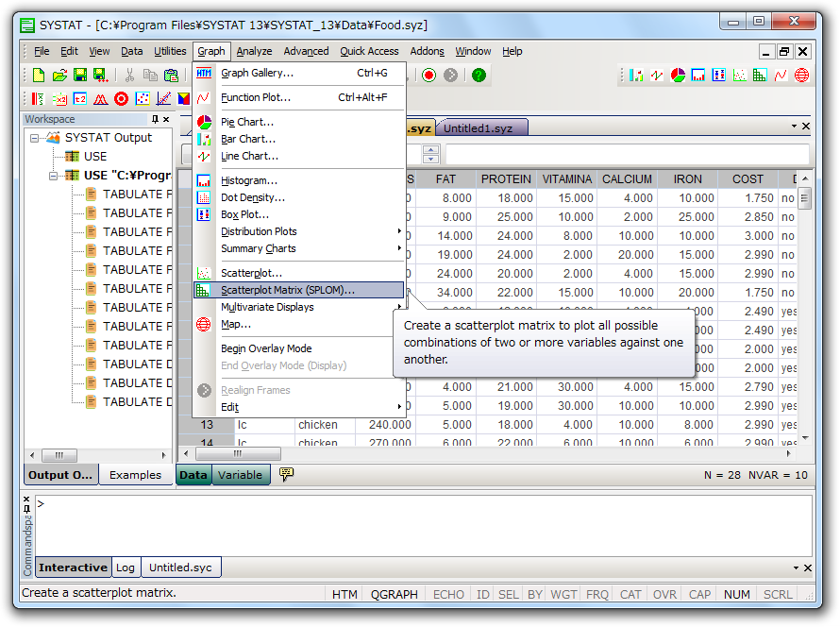Switch to the Examples tab
This screenshot has height=627, width=840.
135,475
